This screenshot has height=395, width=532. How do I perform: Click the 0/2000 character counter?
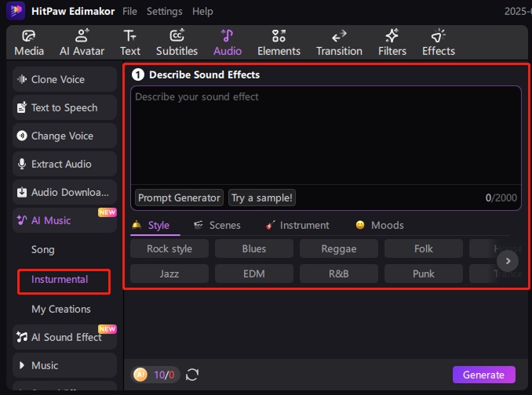coord(501,197)
